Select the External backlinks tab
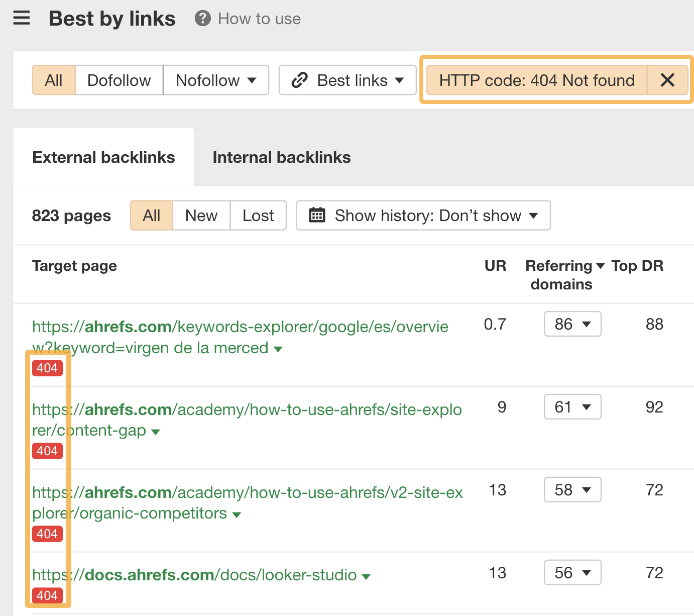Viewport: 694px width, 616px height. click(103, 157)
